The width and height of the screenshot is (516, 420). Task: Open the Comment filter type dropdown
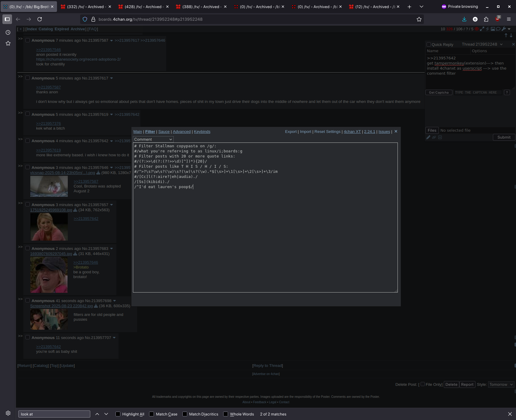pos(153,139)
